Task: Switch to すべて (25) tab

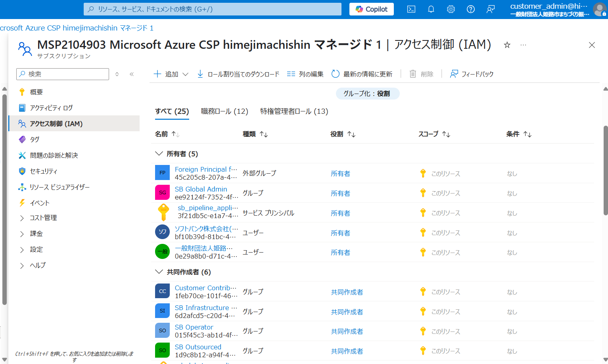Action: pos(172,111)
